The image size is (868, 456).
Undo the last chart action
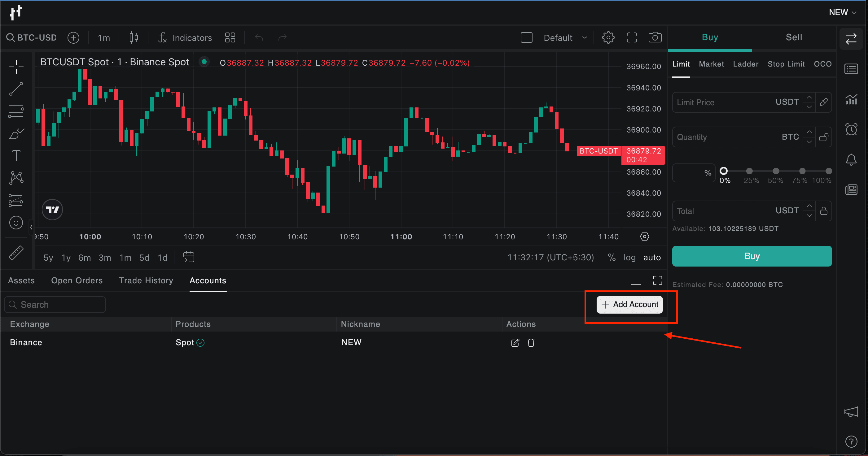[x=259, y=37]
